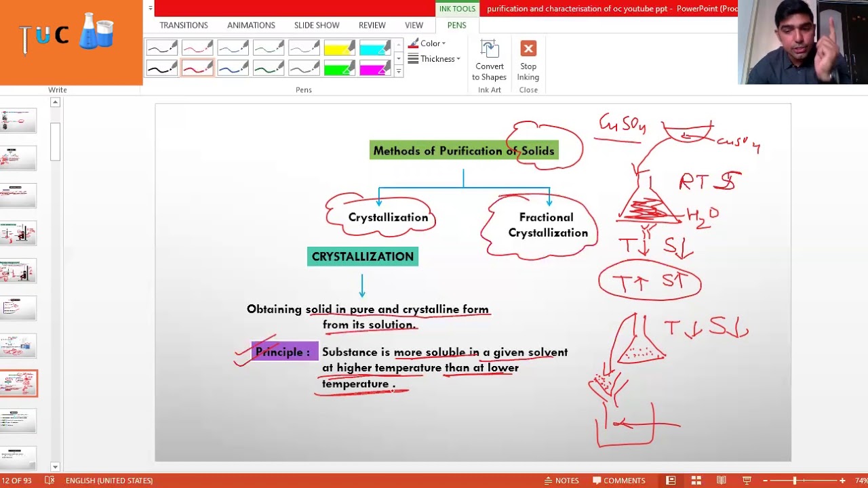Switch to Reading View
Image resolution: width=868 pixels, height=488 pixels.
[x=722, y=481]
